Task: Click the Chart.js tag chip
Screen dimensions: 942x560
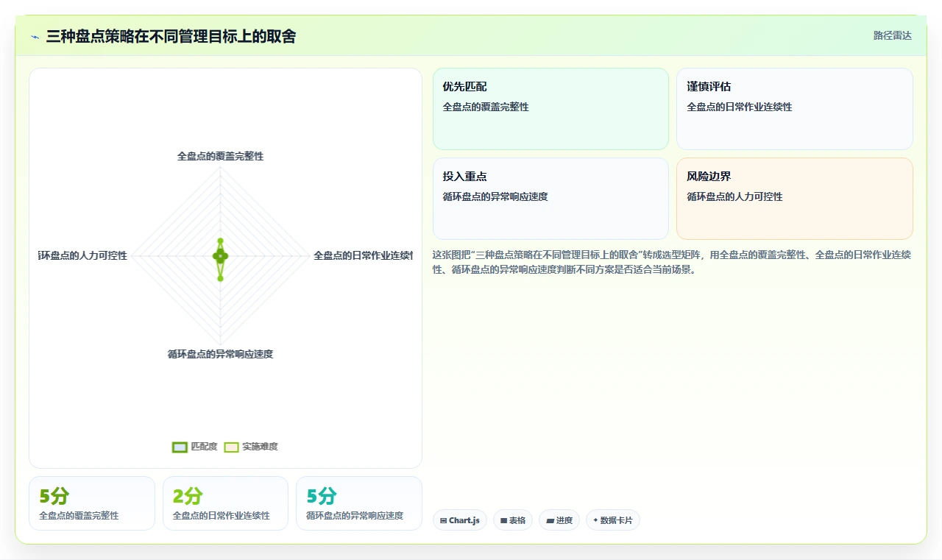Action: (x=459, y=520)
